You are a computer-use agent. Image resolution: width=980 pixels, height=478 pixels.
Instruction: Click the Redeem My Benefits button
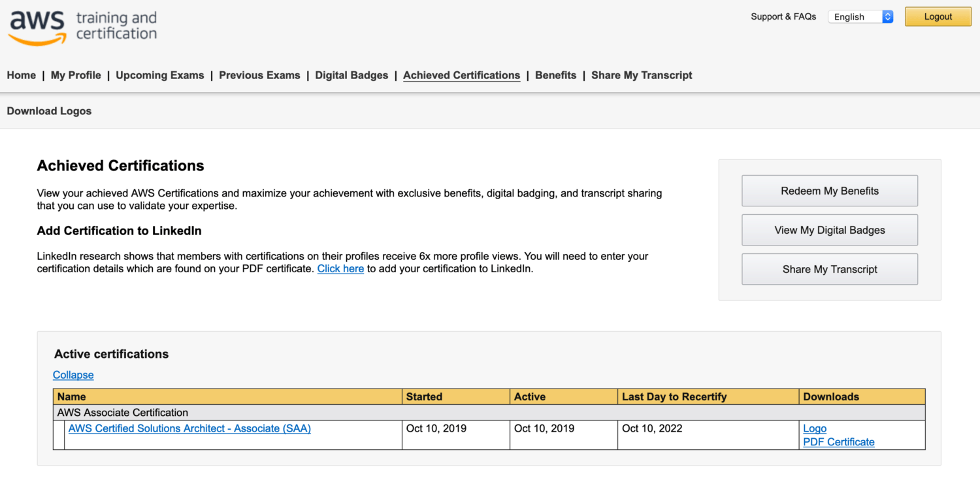click(830, 191)
